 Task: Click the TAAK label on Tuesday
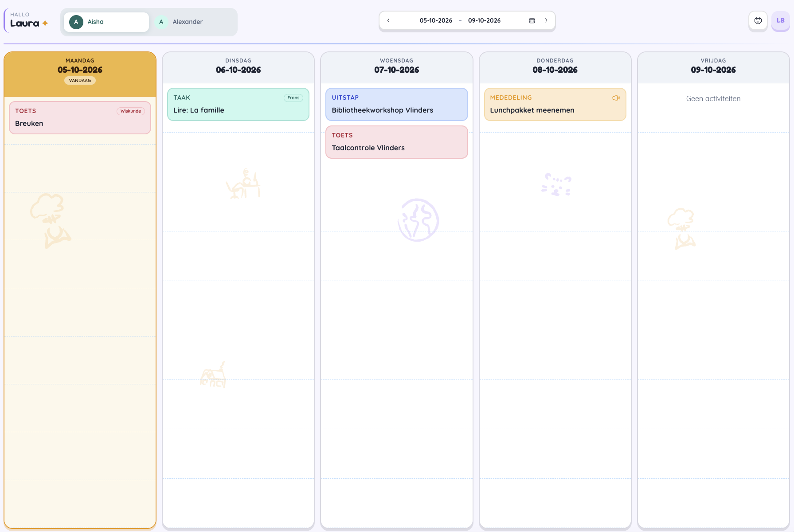182,98
